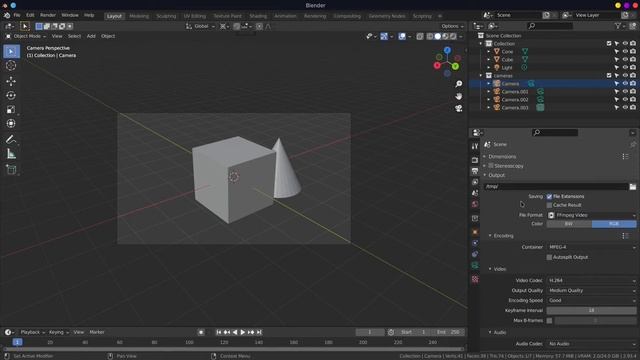
Task: Toggle the File Extensions checkbox
Action: tap(549, 197)
